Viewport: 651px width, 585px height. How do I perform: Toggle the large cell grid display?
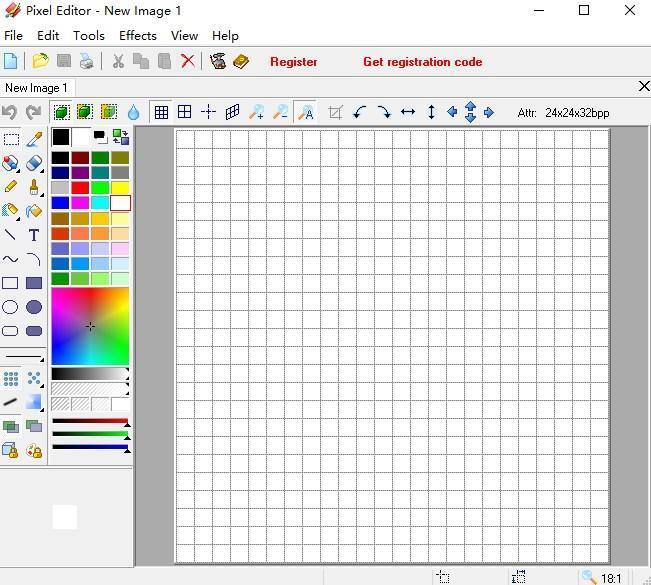coord(184,112)
